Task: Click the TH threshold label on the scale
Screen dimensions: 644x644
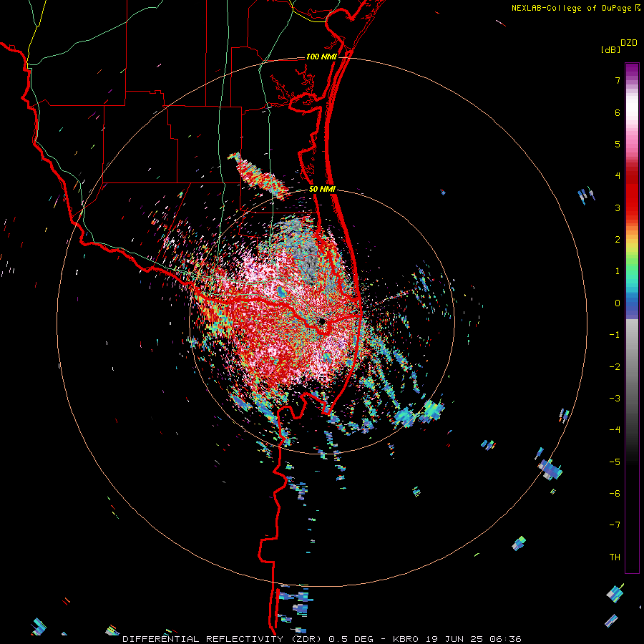Action: coord(615,557)
